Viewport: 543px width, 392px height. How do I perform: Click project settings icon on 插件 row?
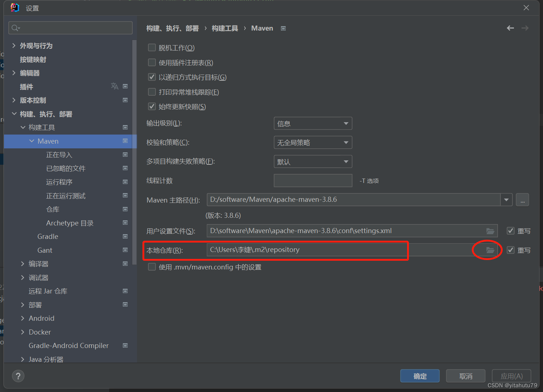tap(125, 86)
